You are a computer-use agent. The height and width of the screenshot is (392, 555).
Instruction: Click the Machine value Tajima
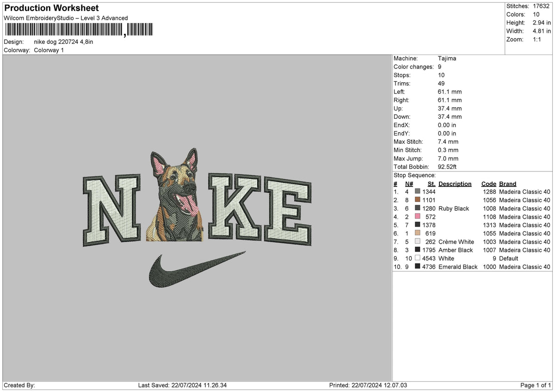pos(447,58)
